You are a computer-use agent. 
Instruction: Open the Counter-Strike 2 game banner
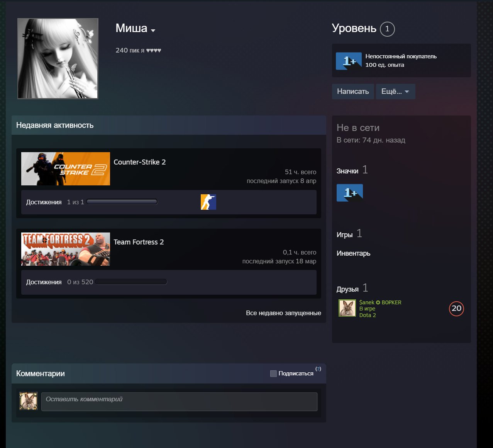(x=66, y=169)
